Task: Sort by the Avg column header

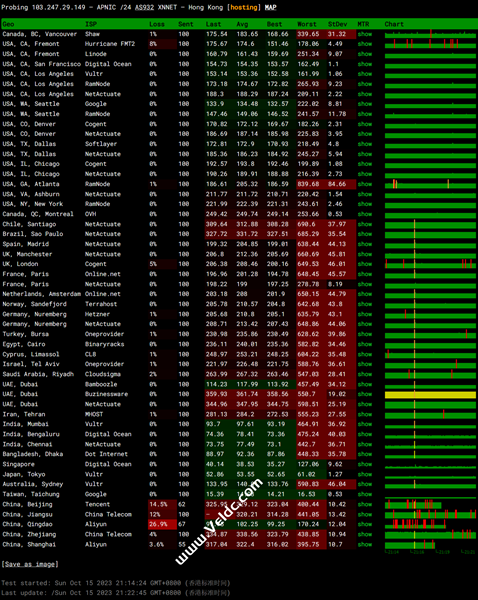Action: [x=242, y=24]
